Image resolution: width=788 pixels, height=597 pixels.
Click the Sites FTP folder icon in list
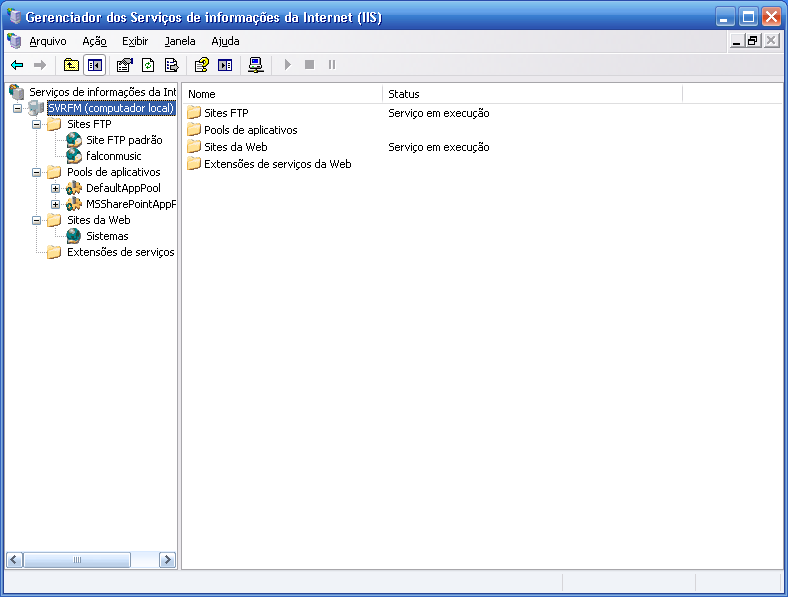(194, 112)
